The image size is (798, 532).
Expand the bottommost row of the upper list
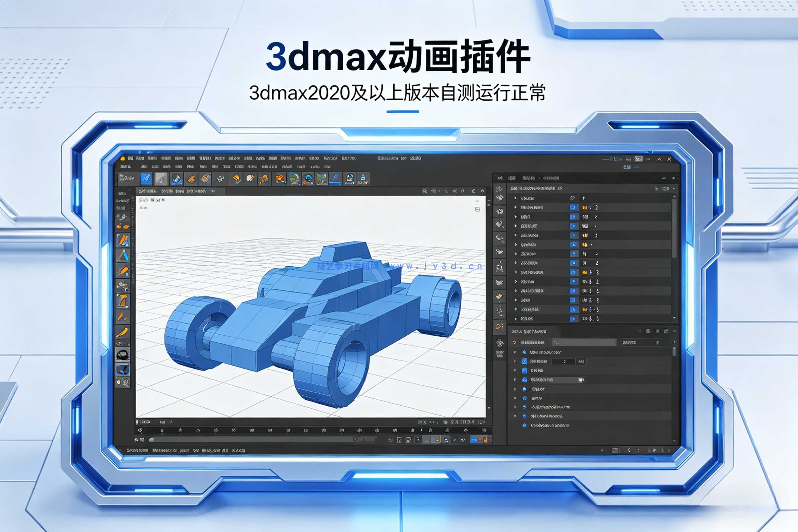pos(516,318)
